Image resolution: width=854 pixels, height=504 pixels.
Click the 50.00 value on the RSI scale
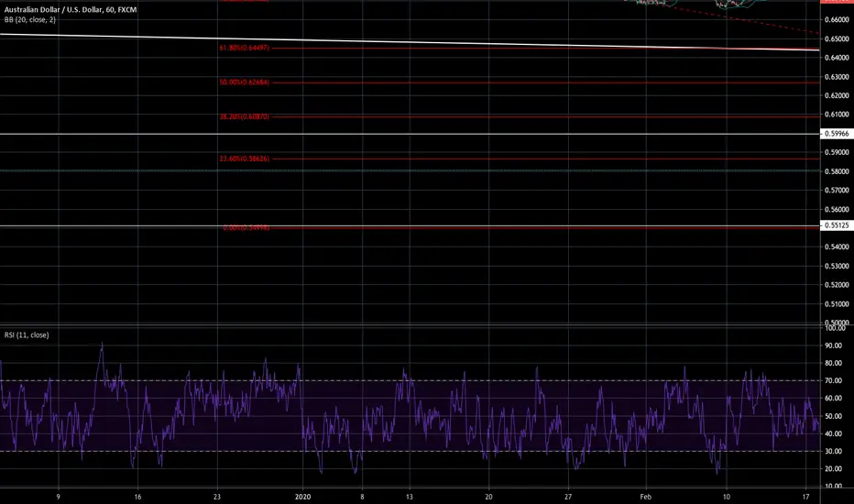pos(834,416)
